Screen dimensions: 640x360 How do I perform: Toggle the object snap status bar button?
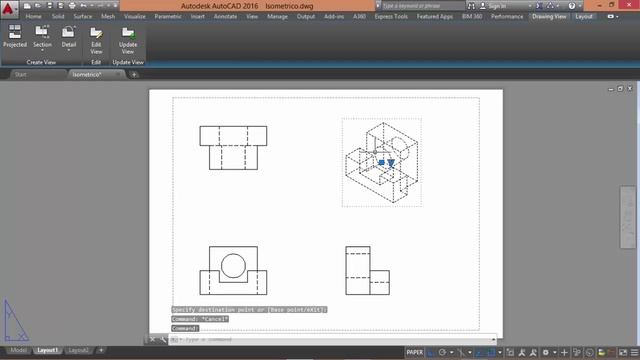(x=491, y=352)
